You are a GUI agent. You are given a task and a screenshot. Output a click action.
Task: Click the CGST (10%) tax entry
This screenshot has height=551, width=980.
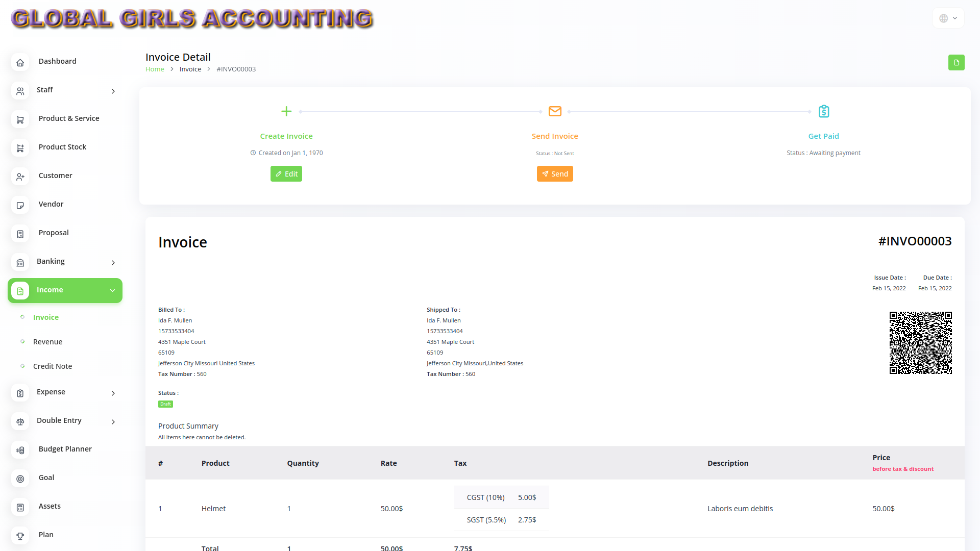pos(485,497)
